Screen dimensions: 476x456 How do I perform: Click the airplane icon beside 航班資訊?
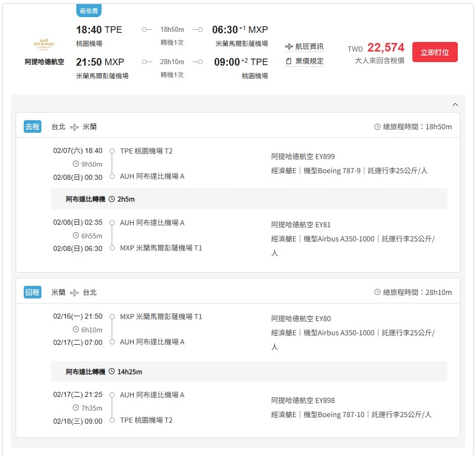tap(289, 46)
